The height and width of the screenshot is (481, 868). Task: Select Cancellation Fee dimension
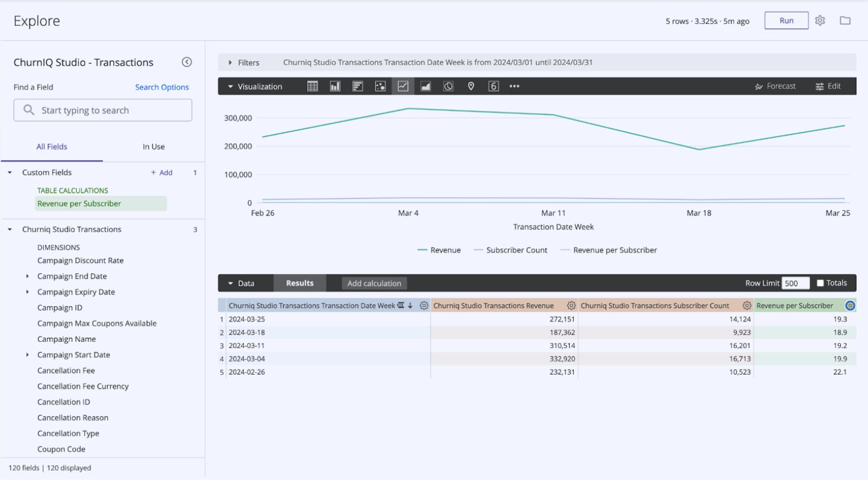(66, 371)
